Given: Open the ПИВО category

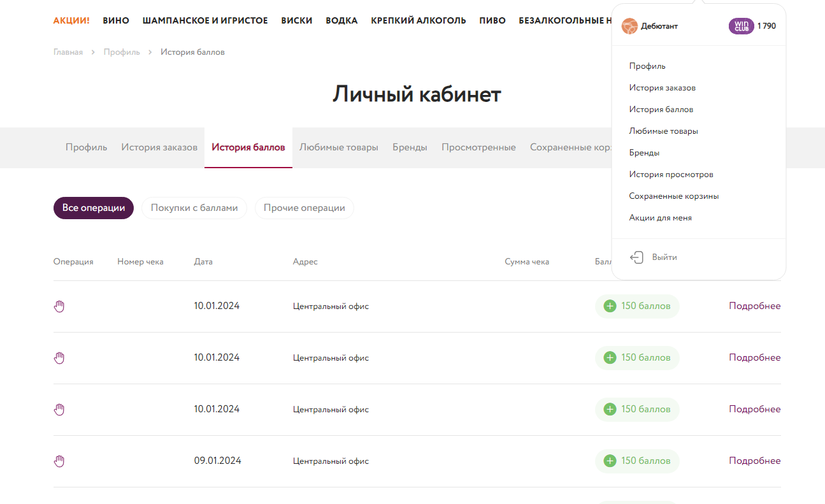Looking at the screenshot, I should pos(492,20).
